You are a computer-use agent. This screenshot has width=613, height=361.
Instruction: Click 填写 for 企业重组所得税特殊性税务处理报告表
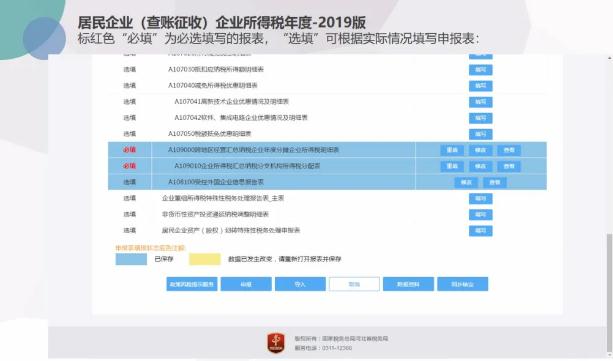pos(480,199)
